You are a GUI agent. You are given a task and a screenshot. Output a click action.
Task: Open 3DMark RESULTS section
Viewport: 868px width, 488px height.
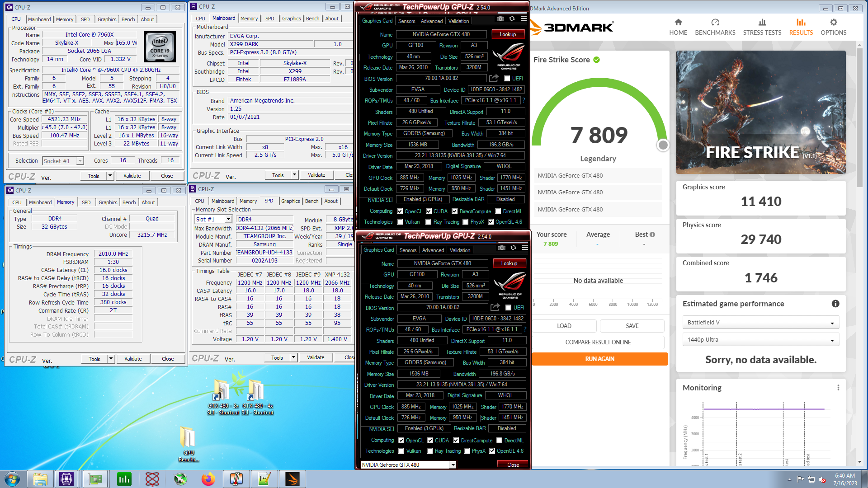[x=801, y=27]
